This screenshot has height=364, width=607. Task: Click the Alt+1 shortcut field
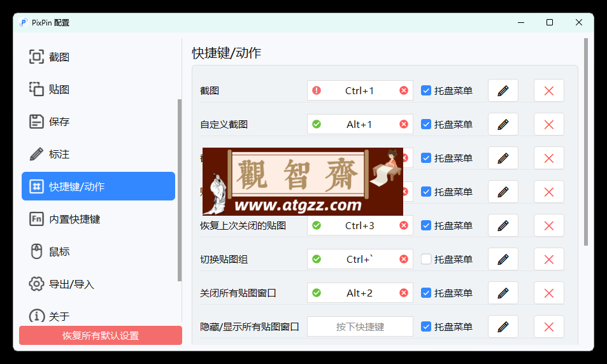pyautogui.click(x=360, y=124)
